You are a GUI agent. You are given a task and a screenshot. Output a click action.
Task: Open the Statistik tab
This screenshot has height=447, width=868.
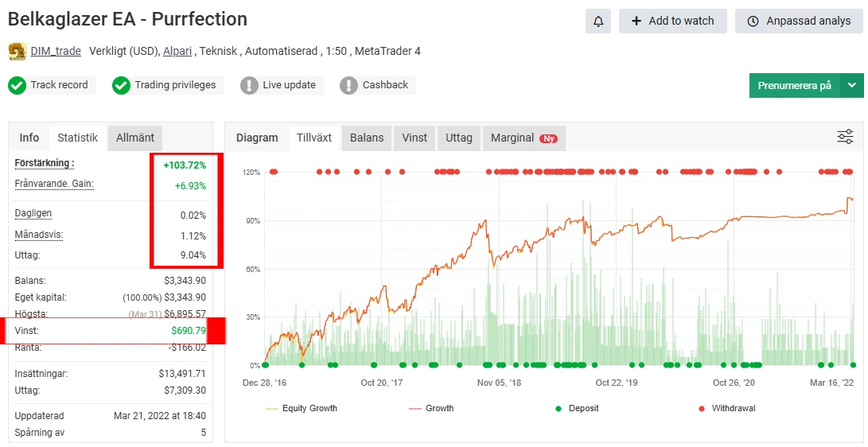77,138
